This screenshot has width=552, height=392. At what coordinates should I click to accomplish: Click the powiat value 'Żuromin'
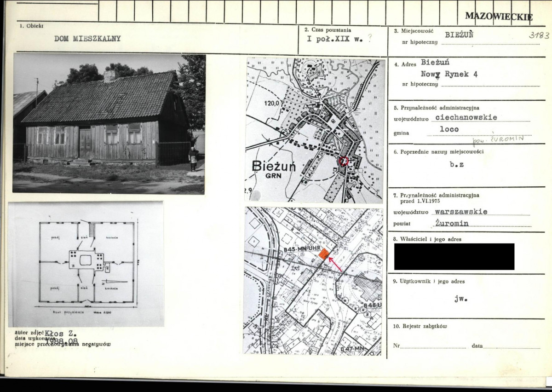452,223
